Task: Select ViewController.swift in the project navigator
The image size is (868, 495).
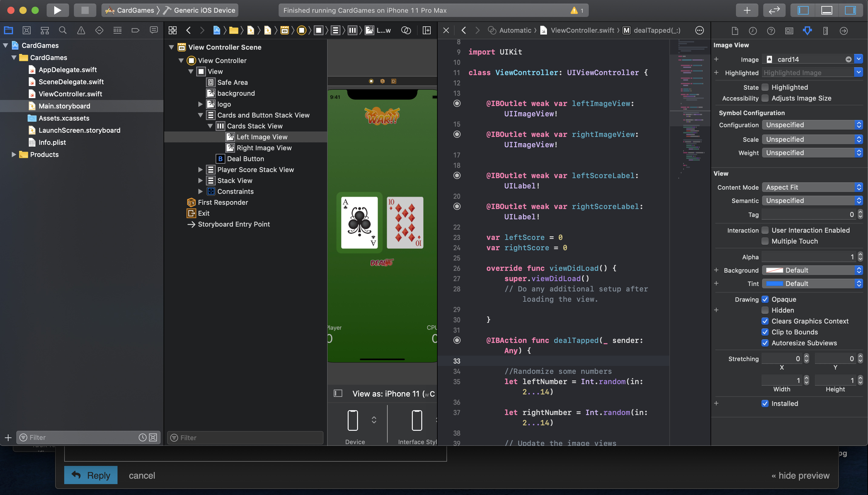Action: (x=70, y=94)
